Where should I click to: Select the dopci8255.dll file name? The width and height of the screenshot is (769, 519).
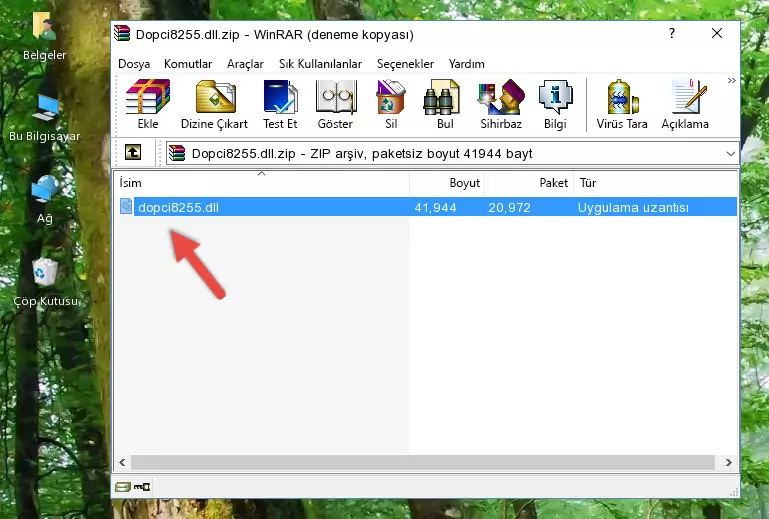click(179, 208)
